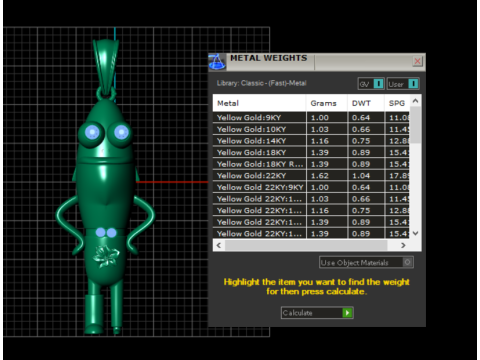Click the horizontal scroll left arrow
This screenshot has height=360, width=480.
pyautogui.click(x=219, y=245)
